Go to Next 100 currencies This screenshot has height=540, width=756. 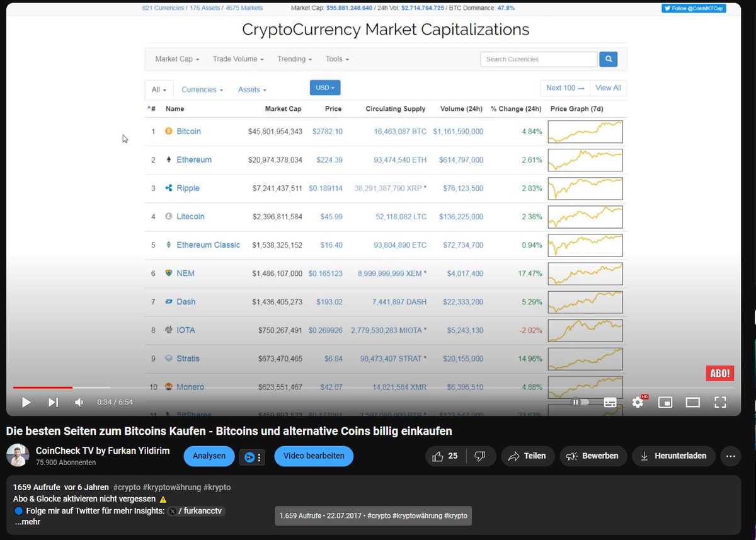565,88
